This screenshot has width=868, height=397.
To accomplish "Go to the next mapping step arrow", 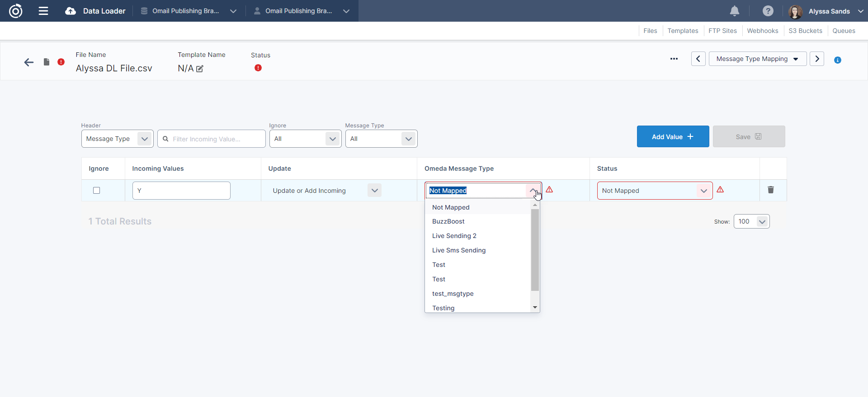I will coord(816,59).
